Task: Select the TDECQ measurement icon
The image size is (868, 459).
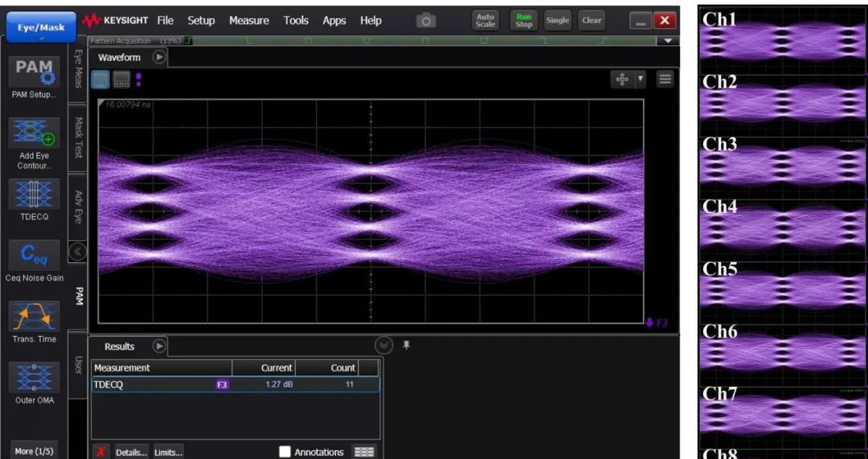Action: 35,195
